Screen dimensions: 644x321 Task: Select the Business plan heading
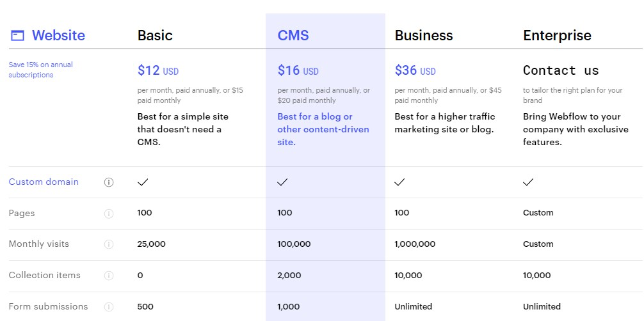424,36
